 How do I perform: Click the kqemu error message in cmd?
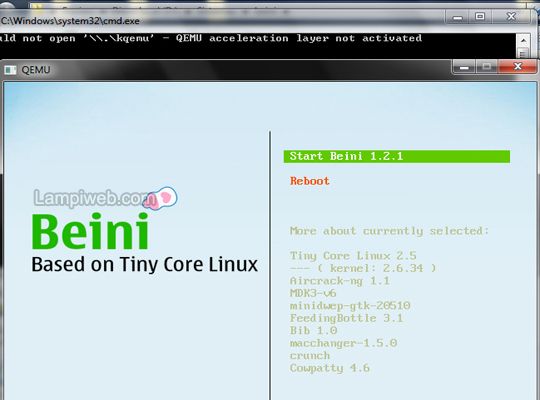point(211,38)
